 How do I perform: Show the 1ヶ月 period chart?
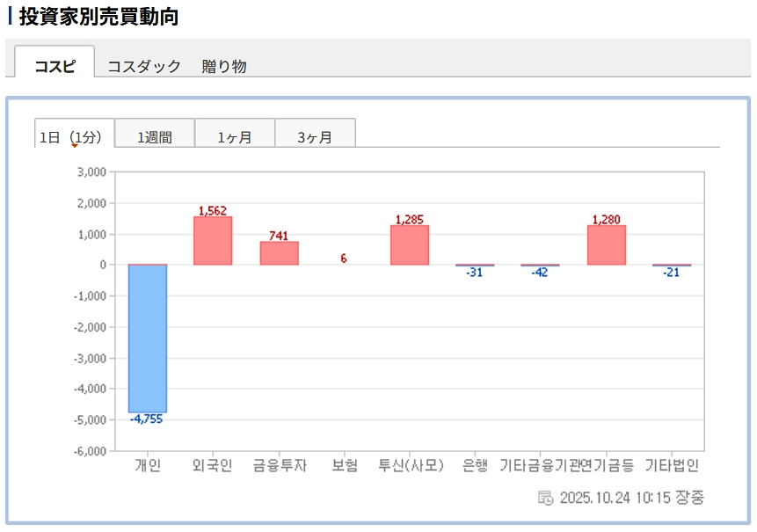(235, 137)
